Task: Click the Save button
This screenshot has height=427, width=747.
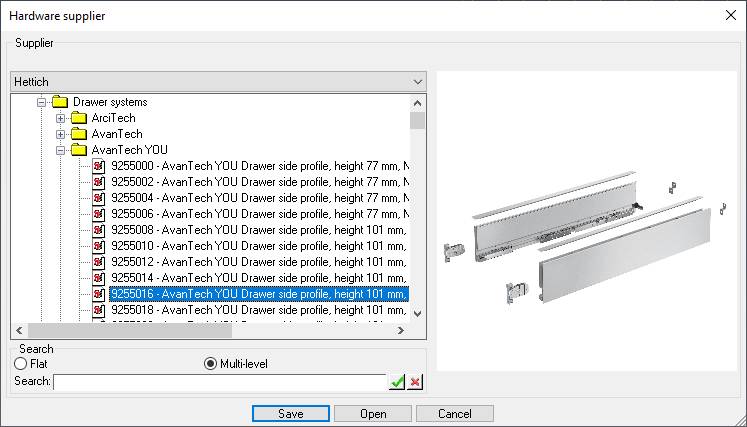Action: click(291, 413)
